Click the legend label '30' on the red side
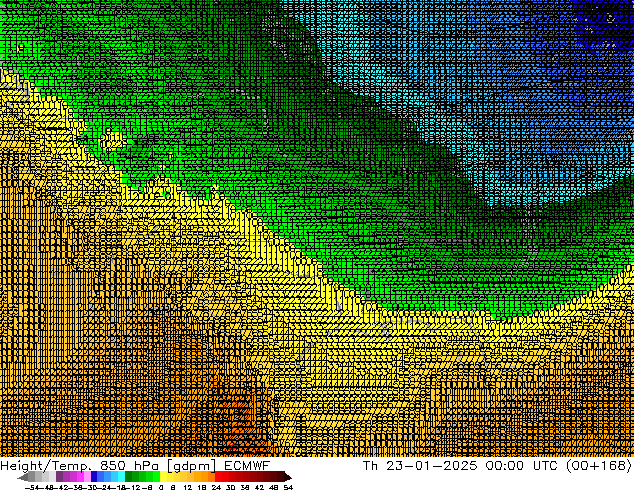The height and width of the screenshot is (490, 634). pos(230,487)
